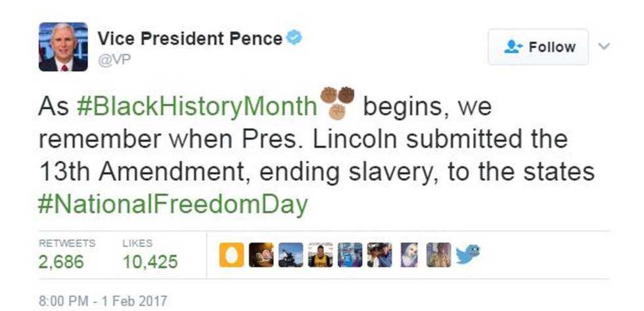Open the second liker avatar after egg

[261, 254]
